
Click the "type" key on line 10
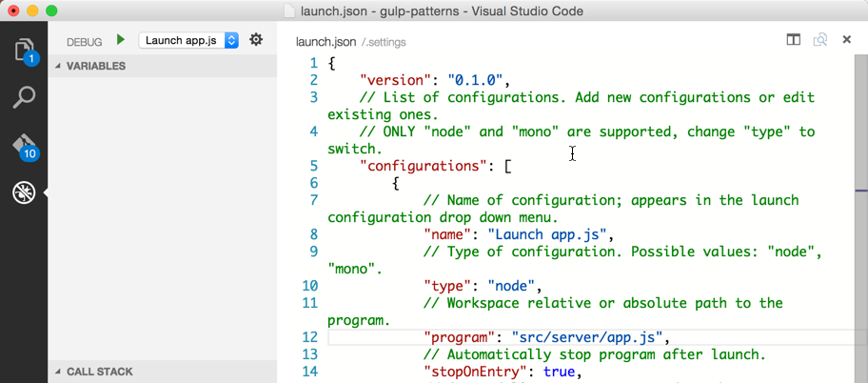coord(447,286)
